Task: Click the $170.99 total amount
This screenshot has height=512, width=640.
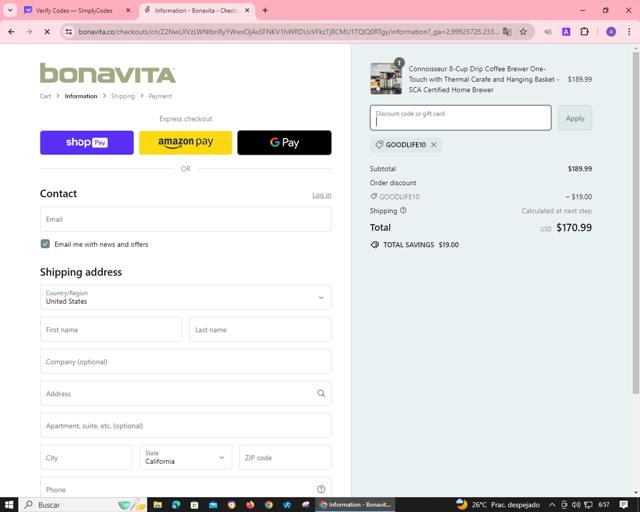Action: (x=574, y=227)
